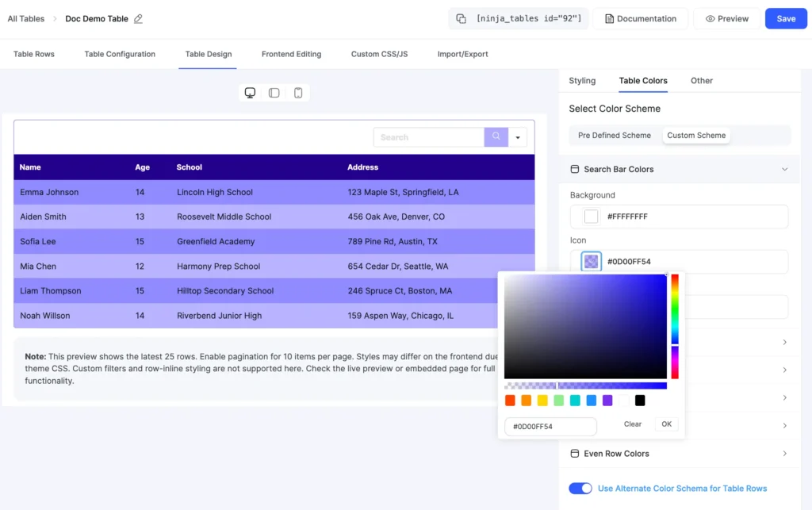Open the Documentation link
812x510 pixels.
coord(640,19)
